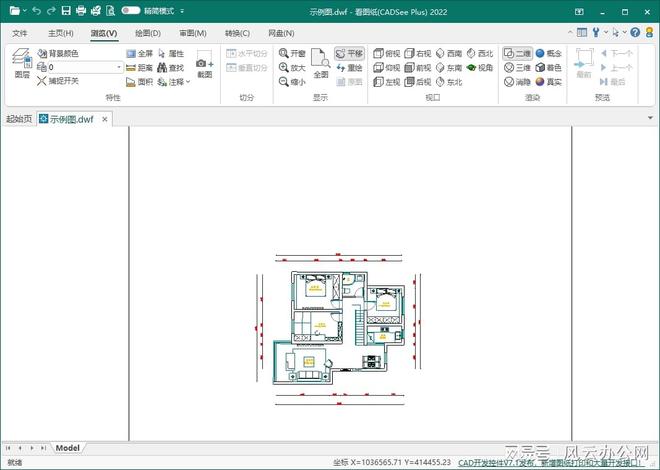
Task: Toggle the 精简模式 (Compact mode) switch
Action: coord(131,11)
